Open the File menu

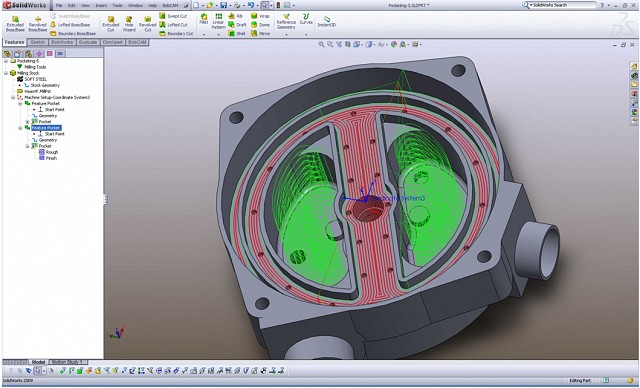coord(59,6)
